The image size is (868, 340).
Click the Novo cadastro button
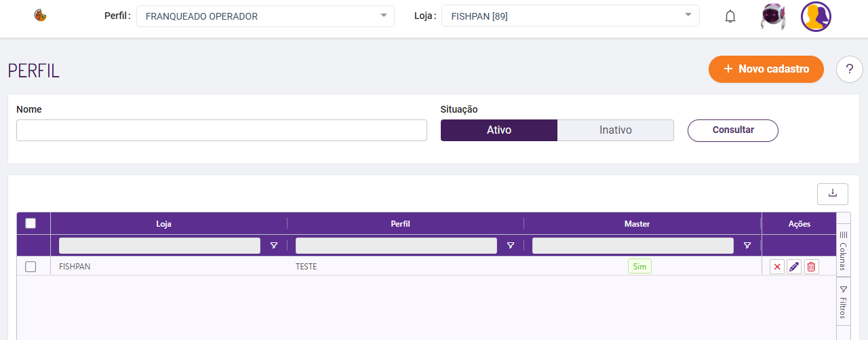(x=766, y=69)
